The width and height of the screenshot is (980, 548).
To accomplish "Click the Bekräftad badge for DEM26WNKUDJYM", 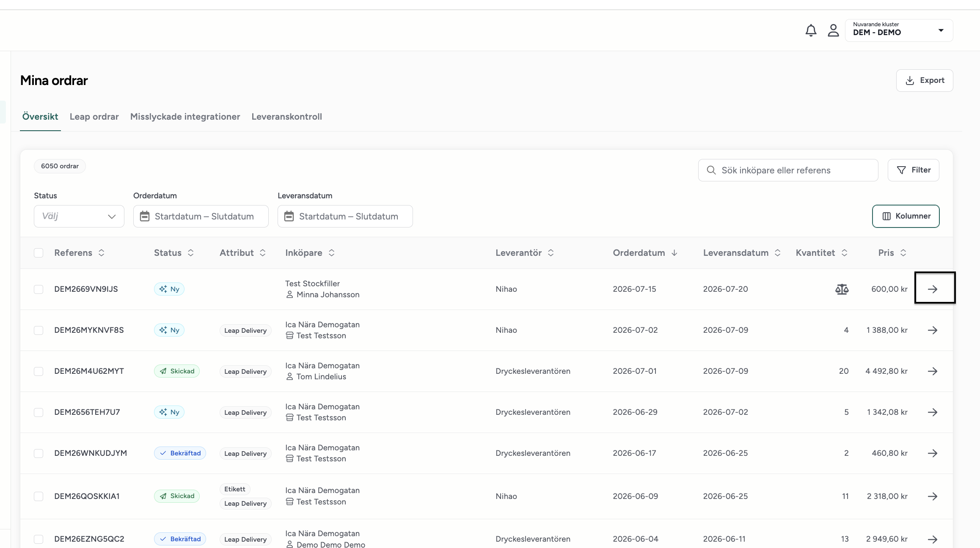I will point(180,453).
